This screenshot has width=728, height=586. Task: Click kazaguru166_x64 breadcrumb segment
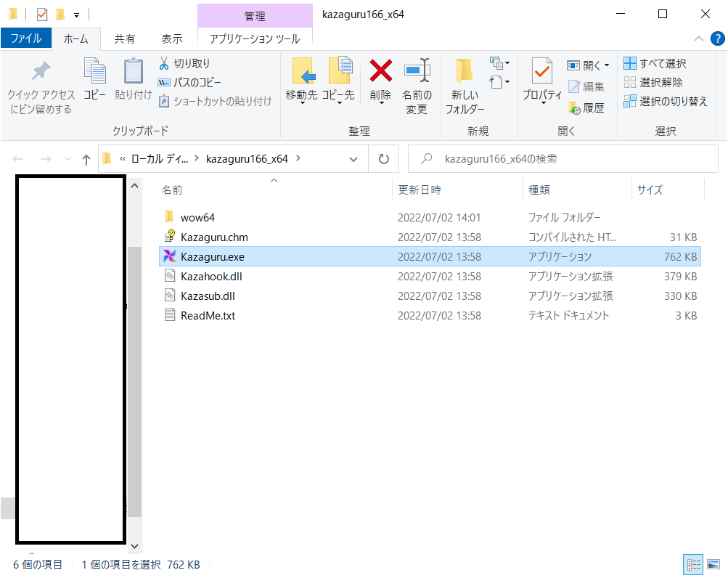(x=247, y=159)
